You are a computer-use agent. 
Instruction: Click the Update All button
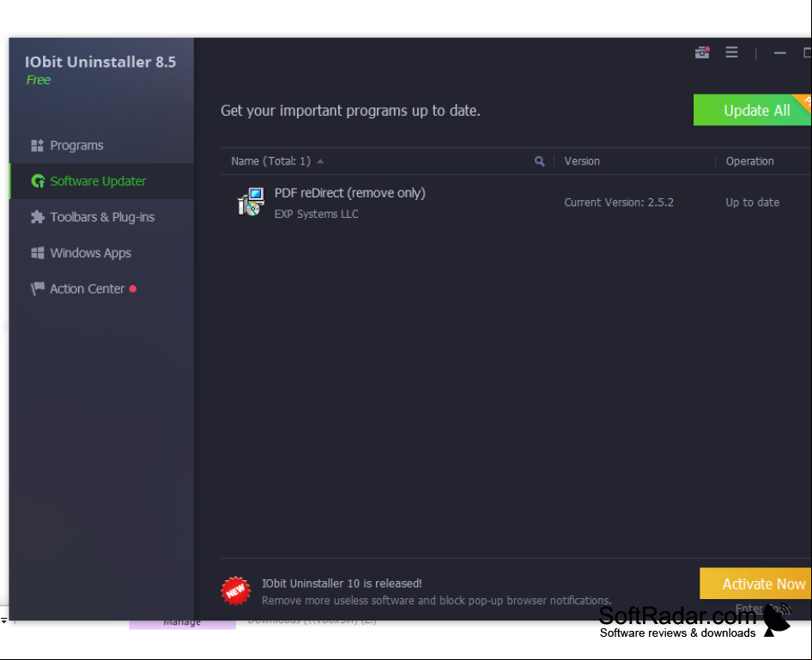[753, 110]
